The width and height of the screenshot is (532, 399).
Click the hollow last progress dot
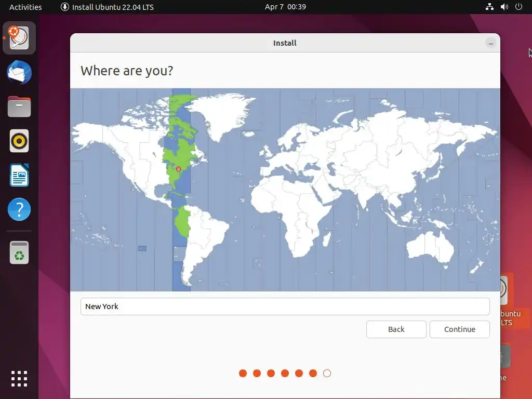point(327,373)
